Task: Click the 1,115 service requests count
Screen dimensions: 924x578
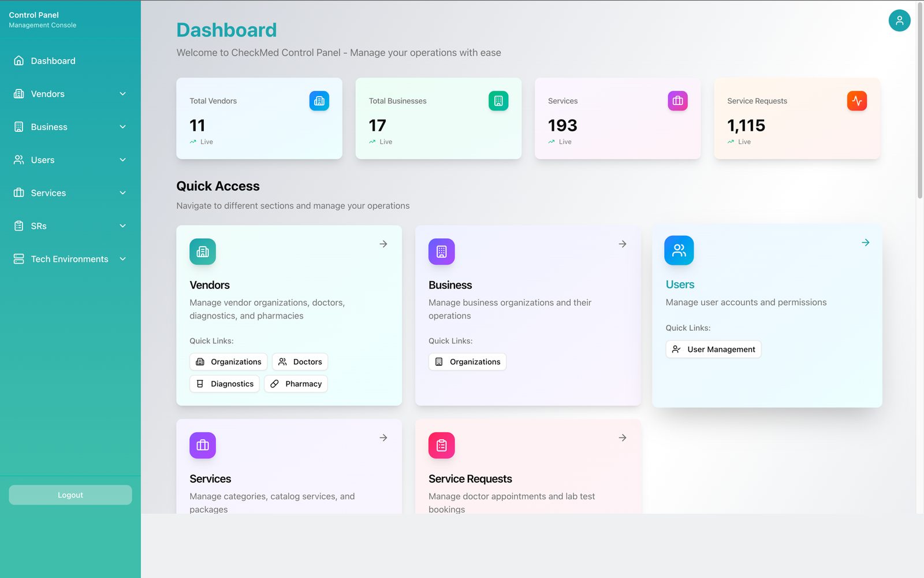Action: point(746,125)
